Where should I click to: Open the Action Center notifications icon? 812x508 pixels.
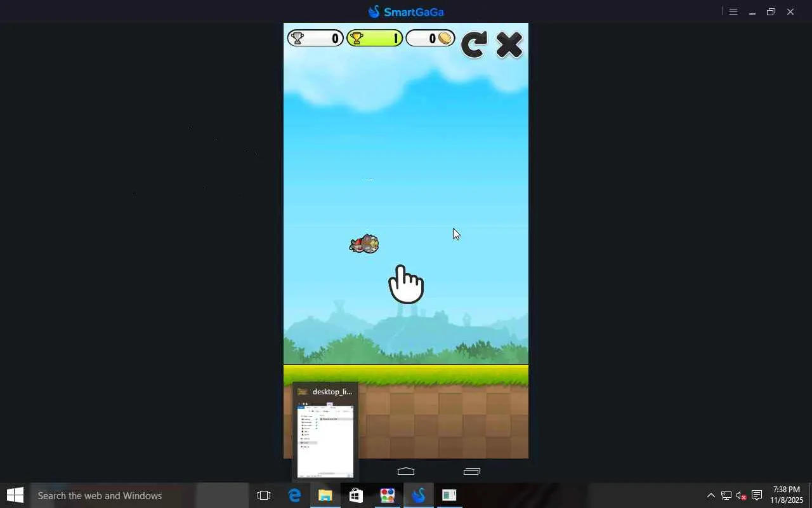pos(757,495)
